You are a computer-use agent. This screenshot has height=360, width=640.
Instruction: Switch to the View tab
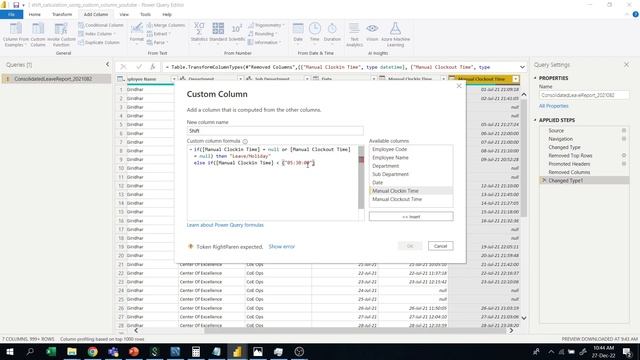tap(124, 14)
